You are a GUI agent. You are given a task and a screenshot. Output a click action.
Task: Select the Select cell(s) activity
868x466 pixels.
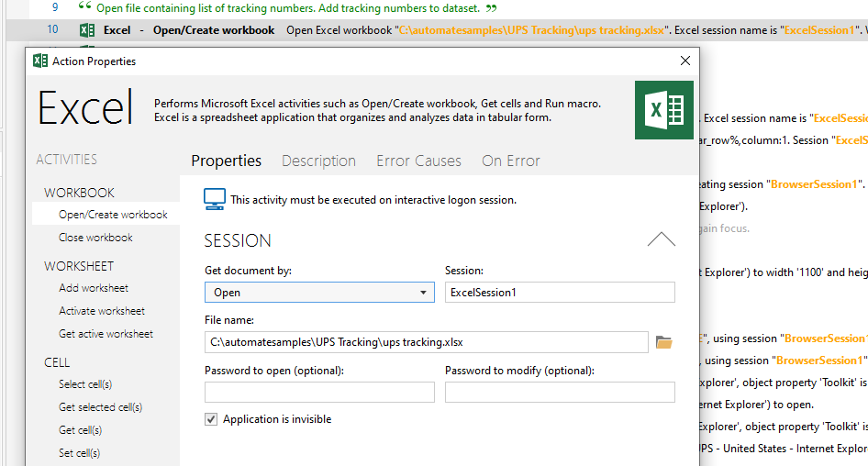[85, 384]
